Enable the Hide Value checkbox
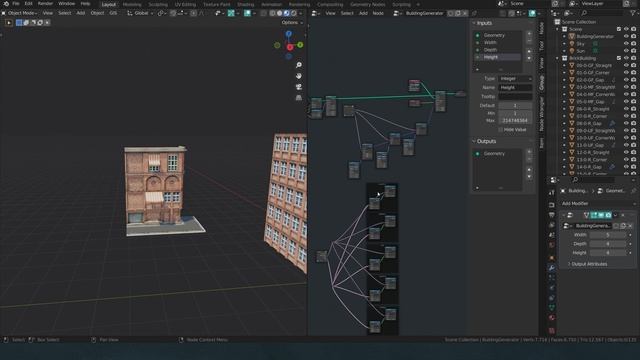The image size is (640, 360). (x=500, y=130)
